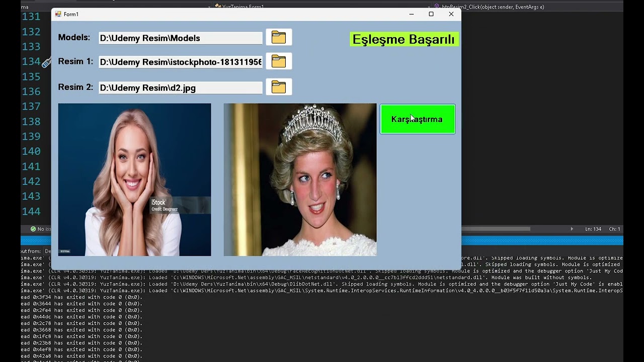Click the scroll-right arrow of editor scrollbar
The image size is (644, 362).
coord(572,229)
